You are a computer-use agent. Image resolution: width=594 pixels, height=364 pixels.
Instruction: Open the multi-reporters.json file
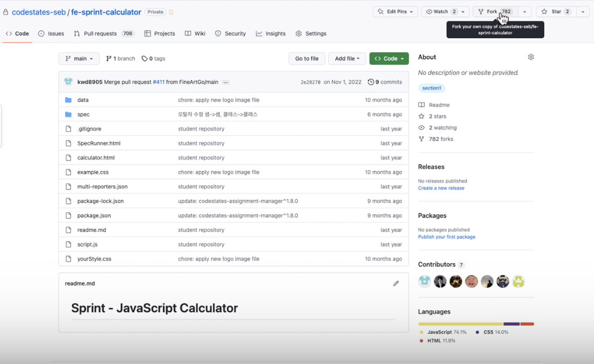[x=102, y=187]
